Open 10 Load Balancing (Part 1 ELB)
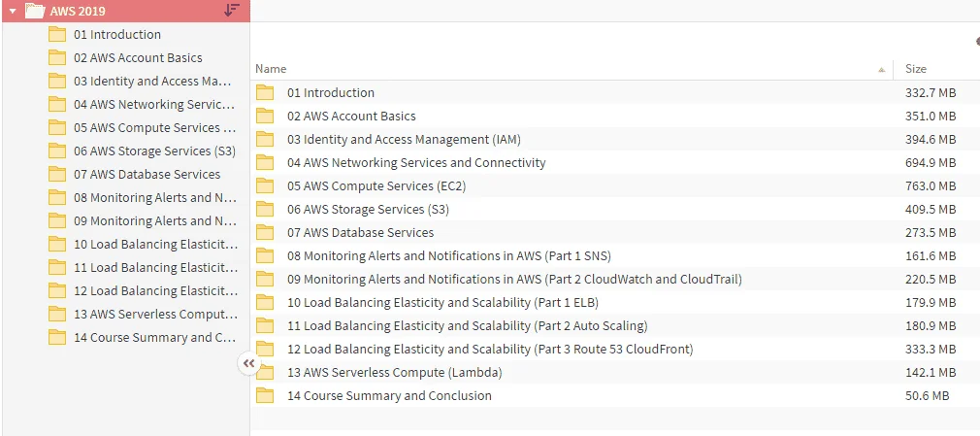The width and height of the screenshot is (980, 436). click(x=442, y=303)
